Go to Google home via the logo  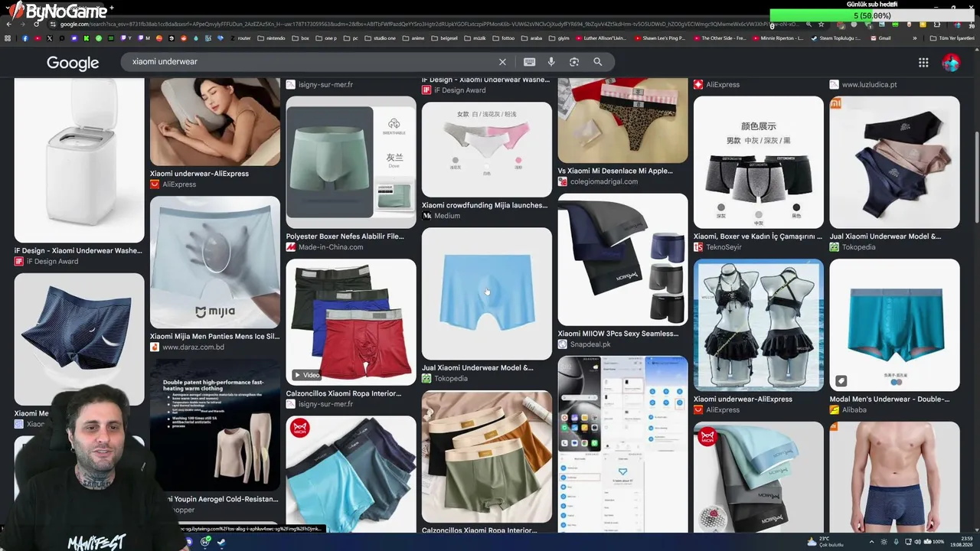point(73,63)
